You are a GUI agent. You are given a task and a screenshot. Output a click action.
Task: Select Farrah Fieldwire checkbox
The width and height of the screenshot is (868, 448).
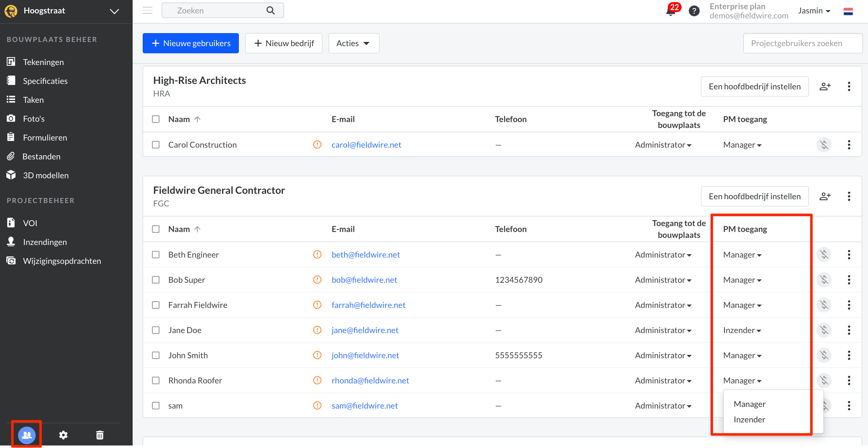point(156,305)
